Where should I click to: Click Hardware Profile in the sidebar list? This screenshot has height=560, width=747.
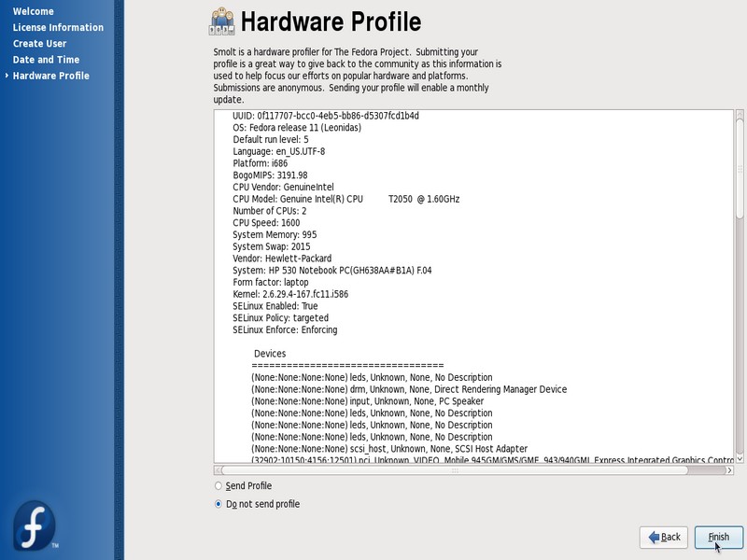pyautogui.click(x=51, y=76)
